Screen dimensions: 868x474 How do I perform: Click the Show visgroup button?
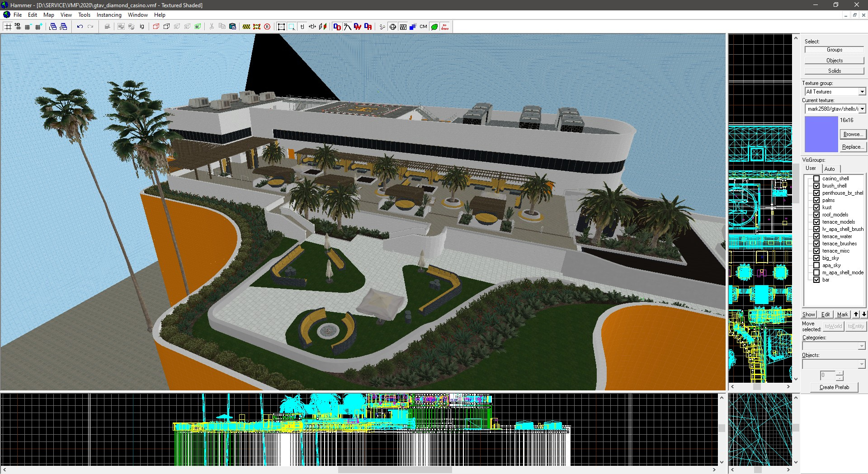[809, 314]
